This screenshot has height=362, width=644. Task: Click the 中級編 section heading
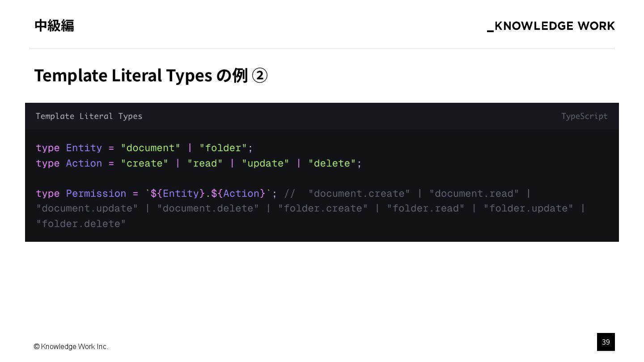click(54, 26)
